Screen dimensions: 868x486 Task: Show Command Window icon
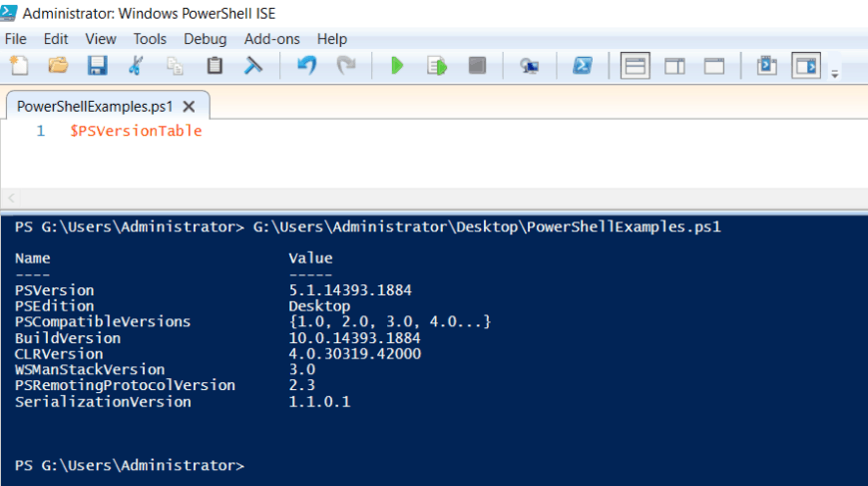click(767, 66)
